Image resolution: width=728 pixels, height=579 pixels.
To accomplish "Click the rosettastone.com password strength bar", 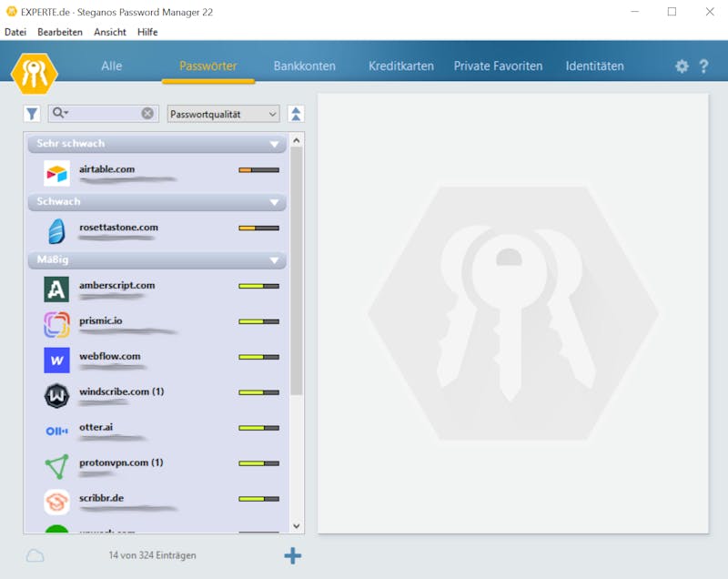I will click(x=259, y=228).
